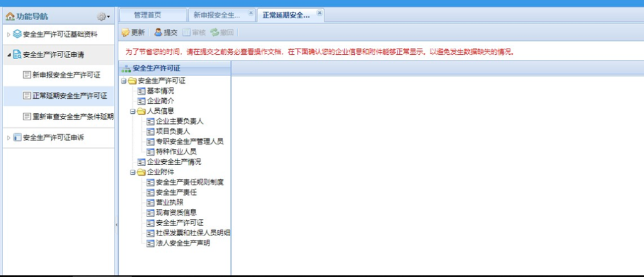
Task: Click the form icon beside 项目负责人
Action: (x=151, y=132)
